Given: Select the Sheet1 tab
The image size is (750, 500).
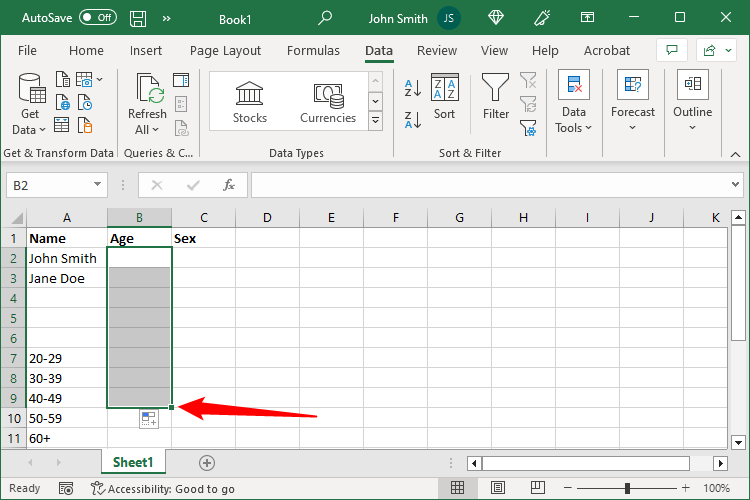Looking at the screenshot, I should click(133, 462).
